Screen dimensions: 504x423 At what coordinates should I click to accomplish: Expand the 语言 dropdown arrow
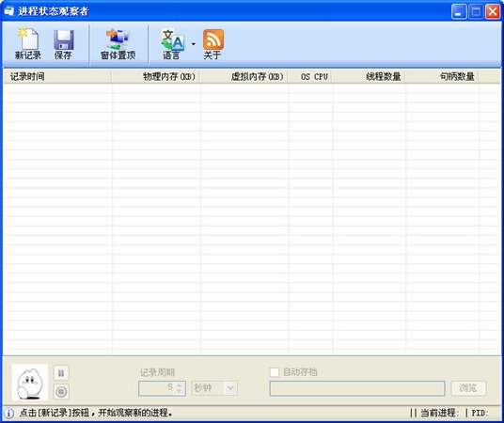(193, 44)
